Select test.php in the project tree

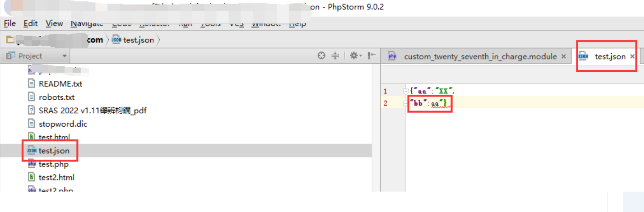pyautogui.click(x=53, y=164)
